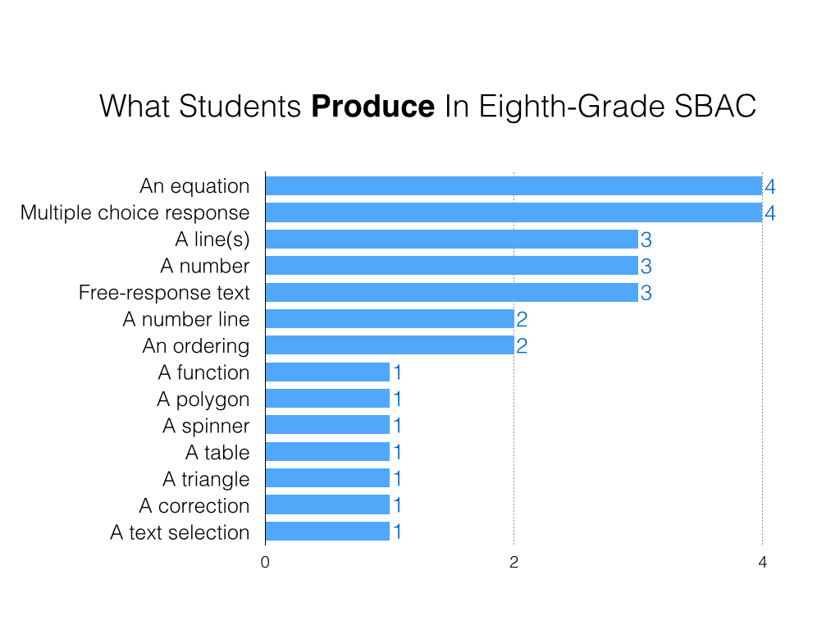This screenshot has width=840, height=630.
Task: Click the value label 4 beside "An equation"
Action: pyautogui.click(x=769, y=187)
